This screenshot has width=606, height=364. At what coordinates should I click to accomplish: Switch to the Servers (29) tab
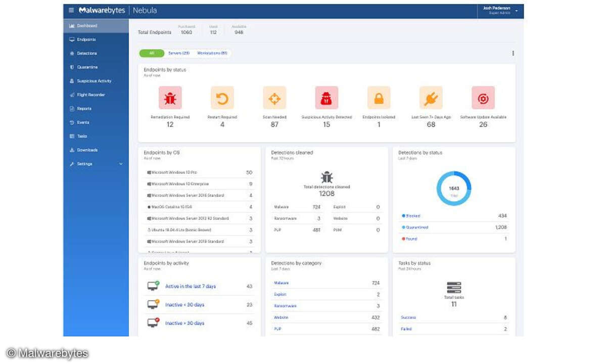pyautogui.click(x=178, y=53)
